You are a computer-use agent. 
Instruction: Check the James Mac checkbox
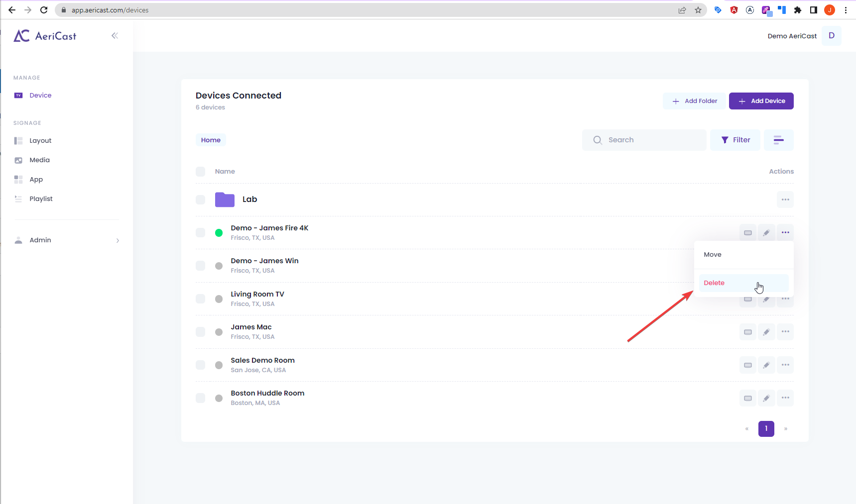coord(200,332)
